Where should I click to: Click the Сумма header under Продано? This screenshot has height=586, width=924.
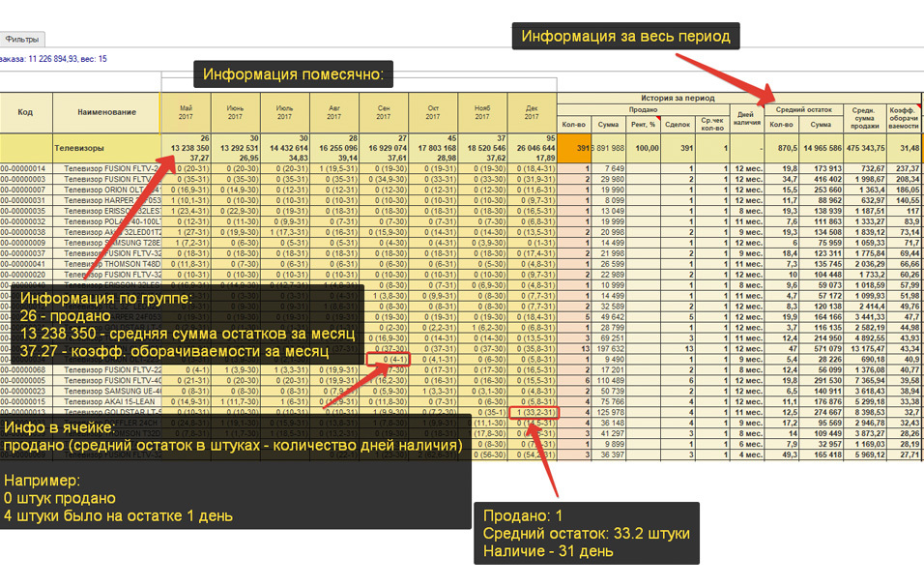[x=609, y=125]
